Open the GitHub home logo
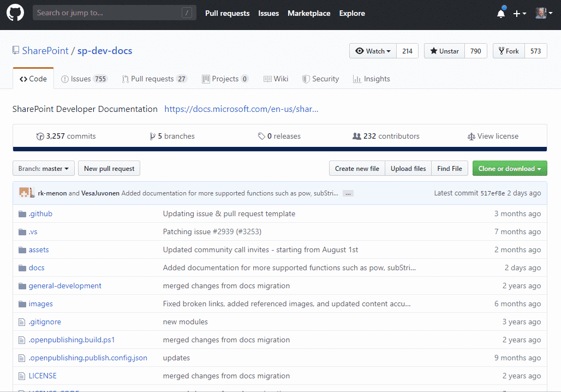 coord(15,13)
